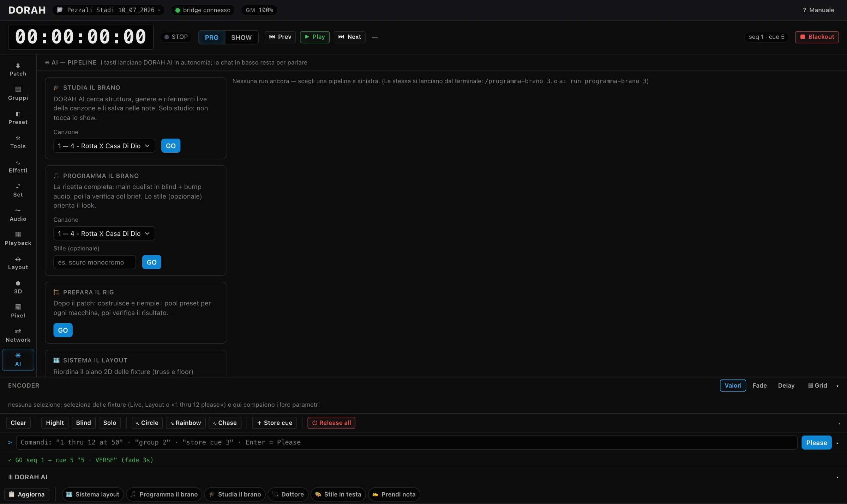Click Release all button
Viewport: 847px width, 504px height.
(331, 423)
